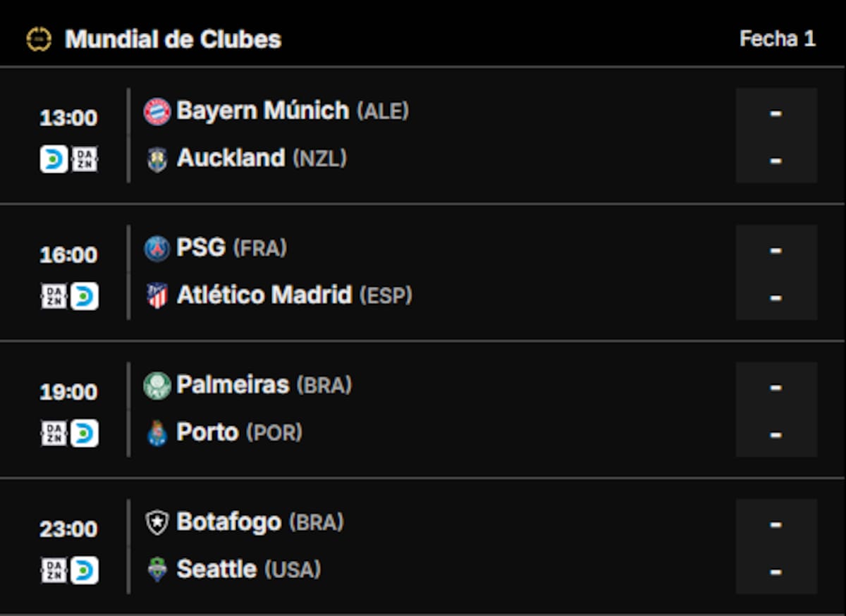Screen dimensions: 846x616
Task: Click the Porto club crest
Action: pyautogui.click(x=157, y=433)
